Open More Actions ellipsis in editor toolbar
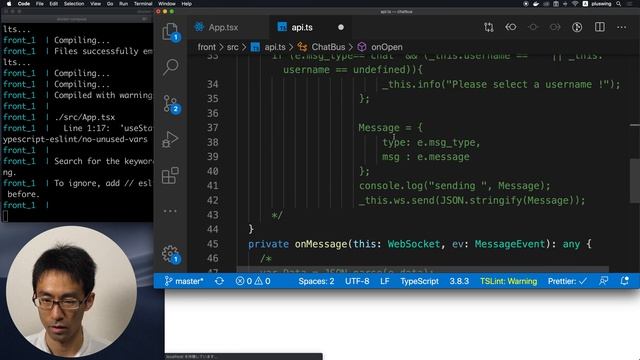 [x=622, y=27]
